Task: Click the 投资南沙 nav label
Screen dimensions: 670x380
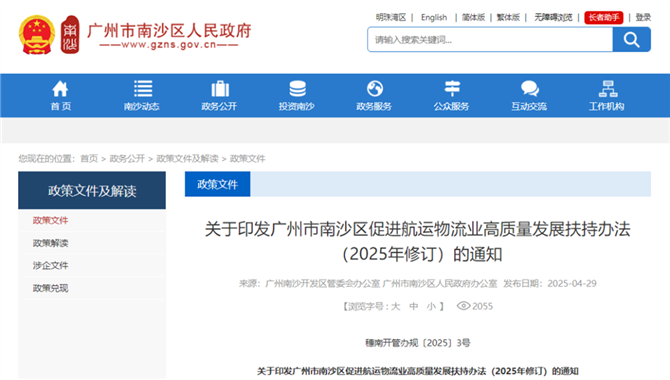Action: [x=297, y=106]
